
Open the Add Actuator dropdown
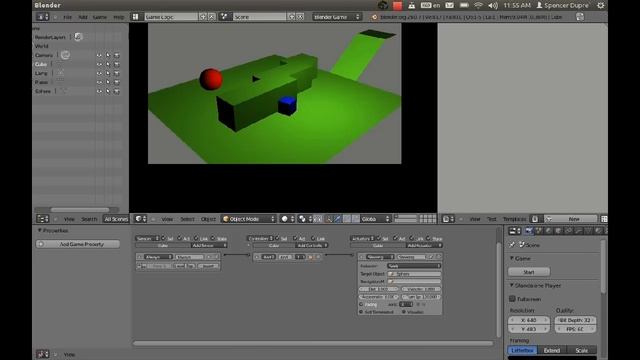[424, 245]
